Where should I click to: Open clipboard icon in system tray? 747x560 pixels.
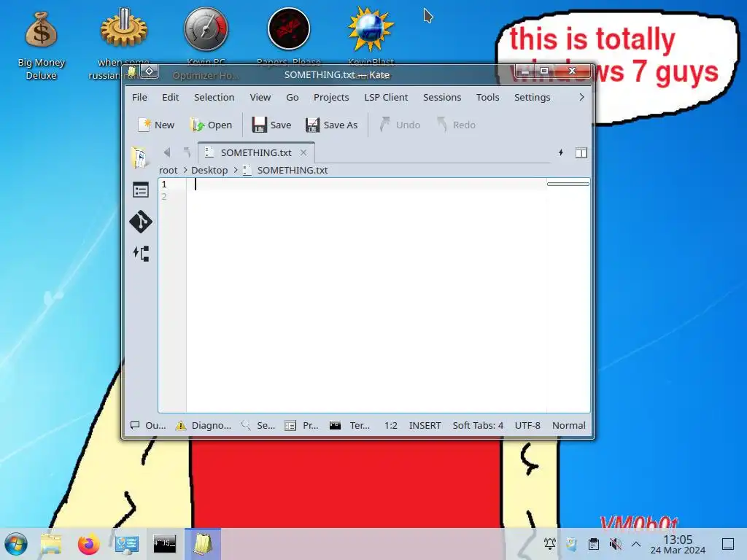tap(594, 543)
